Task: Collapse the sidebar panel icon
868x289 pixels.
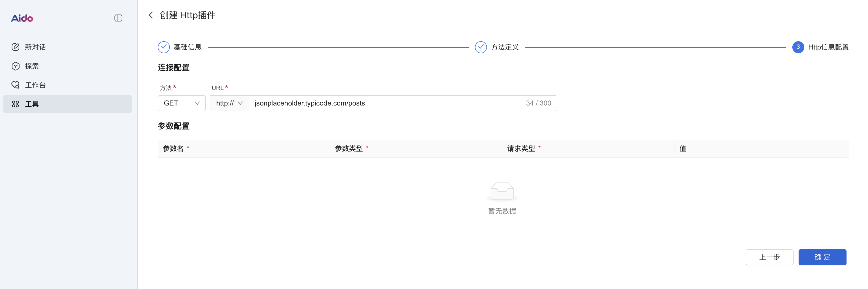Action: pos(118,18)
